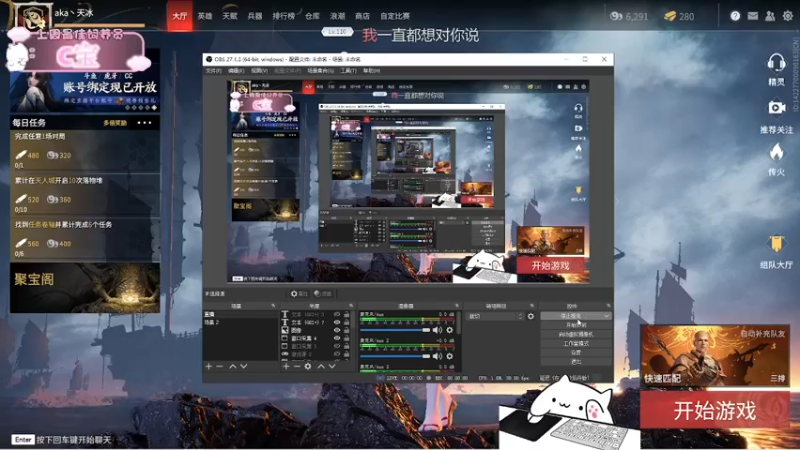Open source properties gear below sources list

click(308, 366)
